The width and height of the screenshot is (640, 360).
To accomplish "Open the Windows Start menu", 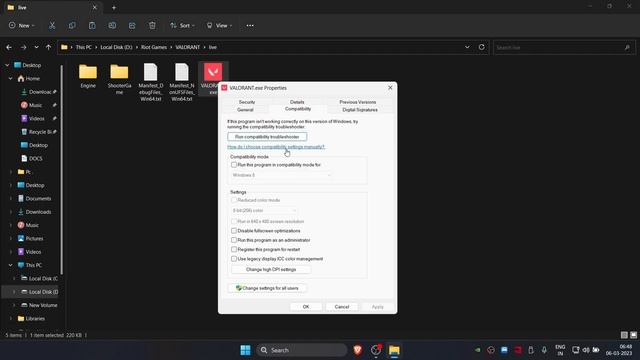I will click(x=245, y=350).
